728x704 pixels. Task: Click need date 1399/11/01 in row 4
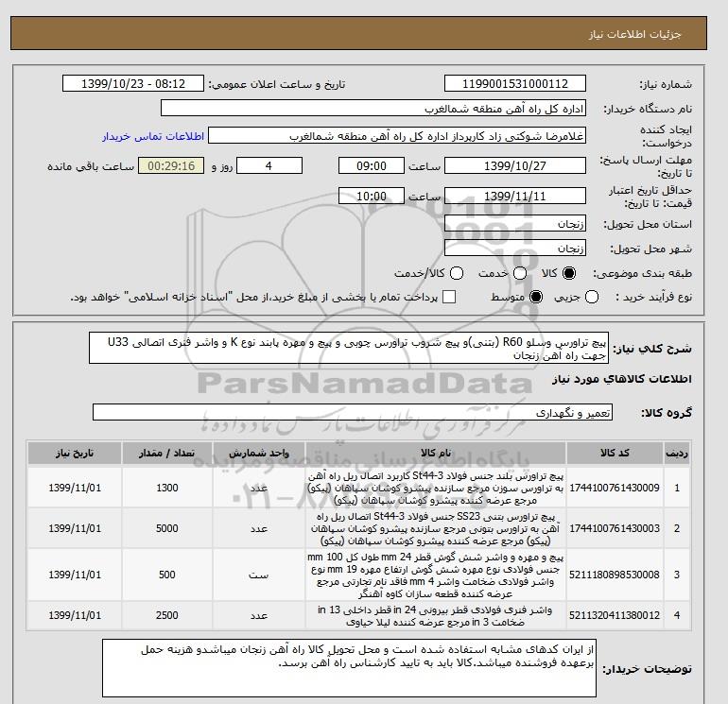coord(75,615)
